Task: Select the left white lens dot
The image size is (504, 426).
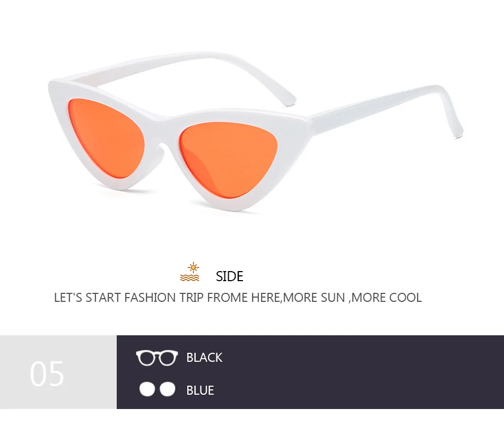Action: point(147,389)
